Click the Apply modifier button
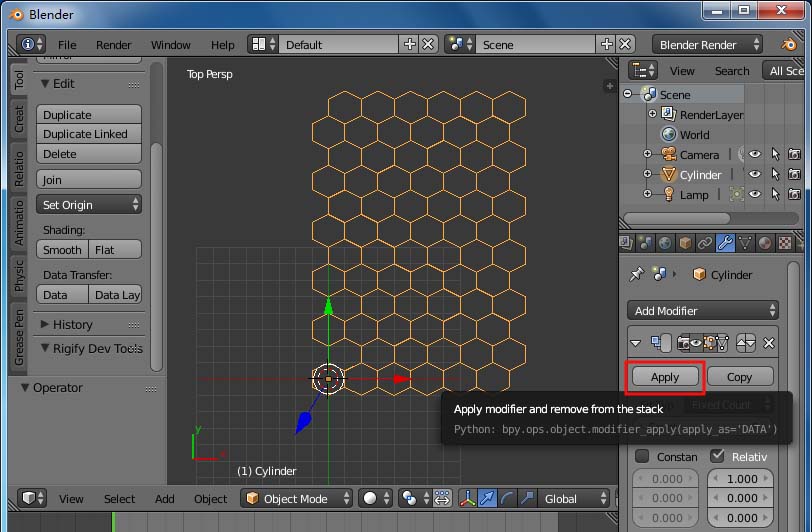 [665, 377]
